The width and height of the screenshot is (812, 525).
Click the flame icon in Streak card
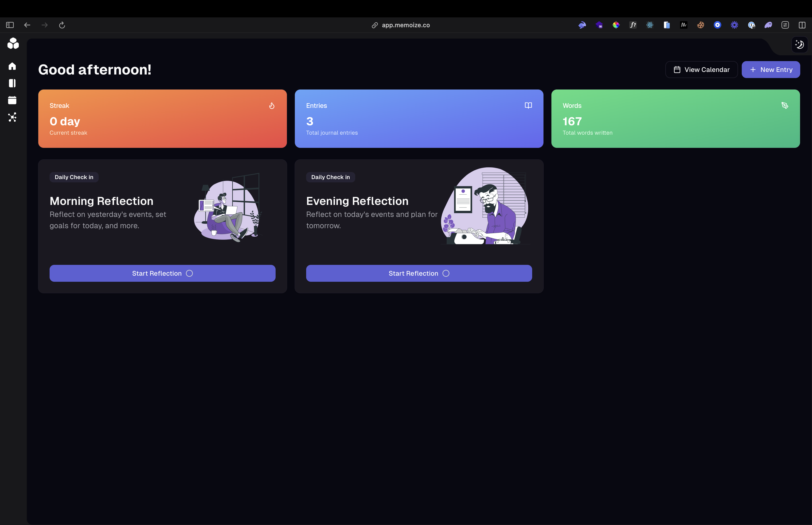click(x=272, y=106)
